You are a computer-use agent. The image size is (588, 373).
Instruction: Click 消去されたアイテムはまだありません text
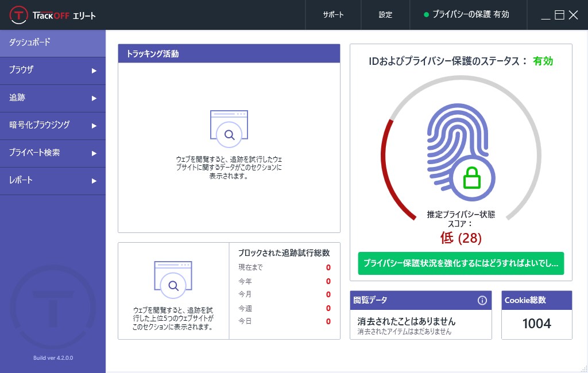coord(404,332)
